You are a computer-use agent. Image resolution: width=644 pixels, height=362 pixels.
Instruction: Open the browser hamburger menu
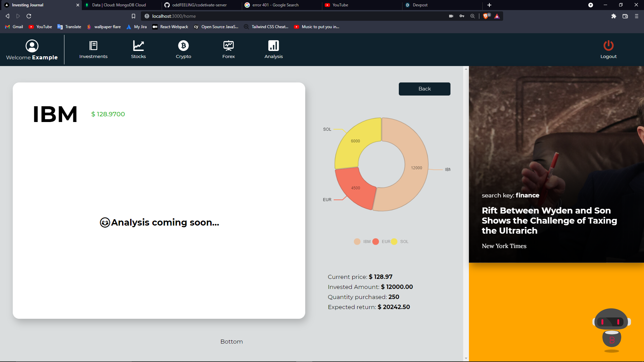pos(636,16)
